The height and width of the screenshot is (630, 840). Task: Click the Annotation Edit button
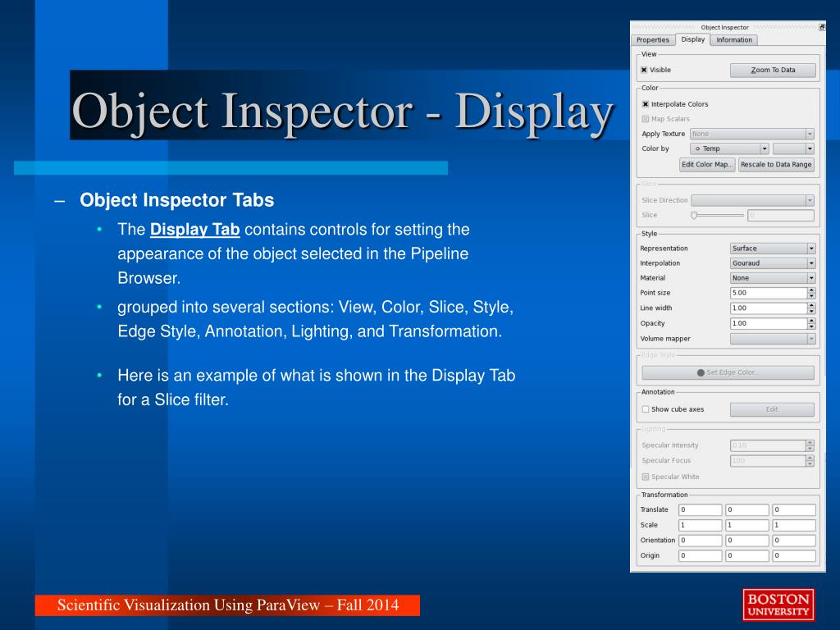point(772,409)
